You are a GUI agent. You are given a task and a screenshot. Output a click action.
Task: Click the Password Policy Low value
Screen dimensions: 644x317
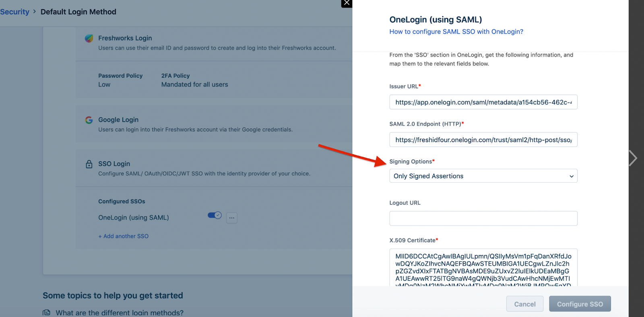pyautogui.click(x=104, y=84)
